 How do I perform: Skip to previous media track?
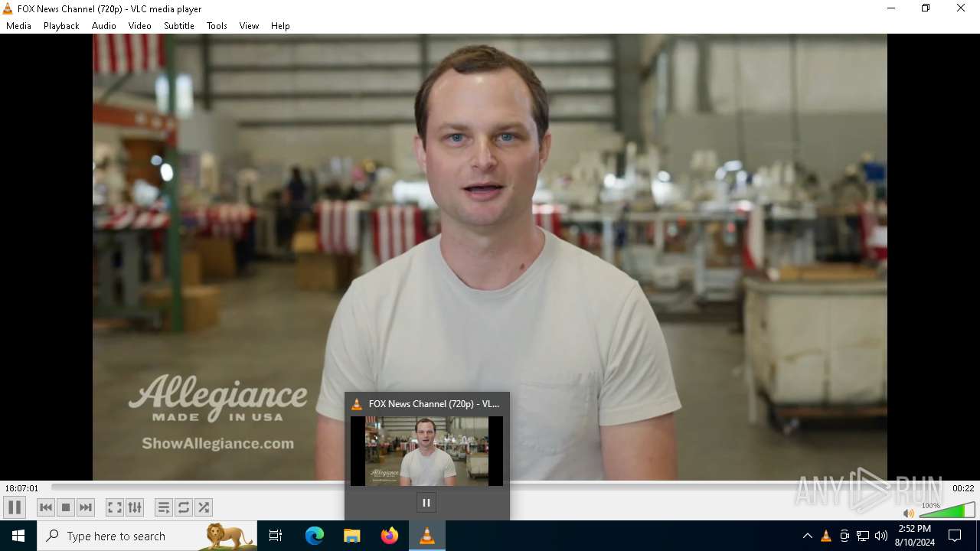pos(46,507)
